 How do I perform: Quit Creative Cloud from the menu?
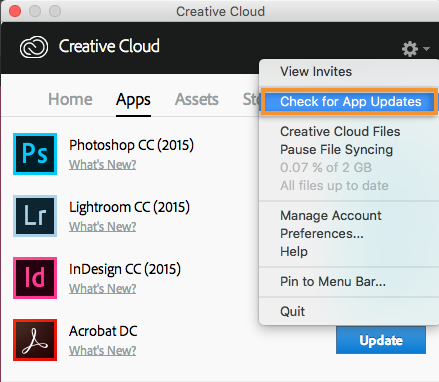coord(292,312)
